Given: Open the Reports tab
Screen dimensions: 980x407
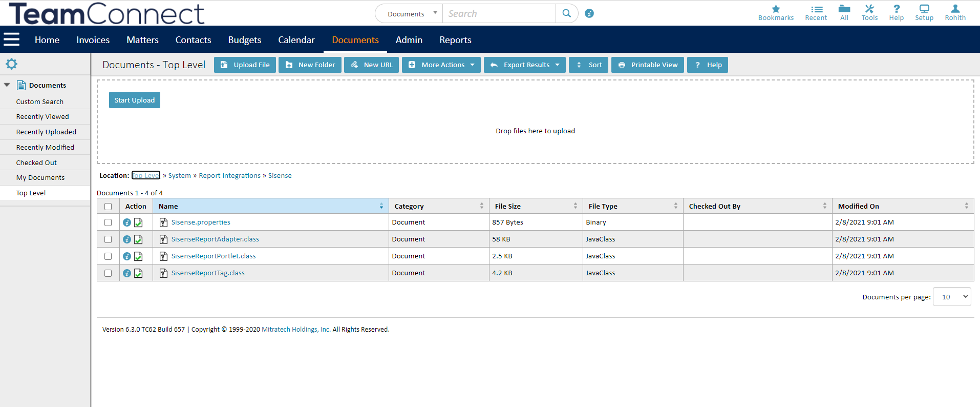Looking at the screenshot, I should [455, 40].
